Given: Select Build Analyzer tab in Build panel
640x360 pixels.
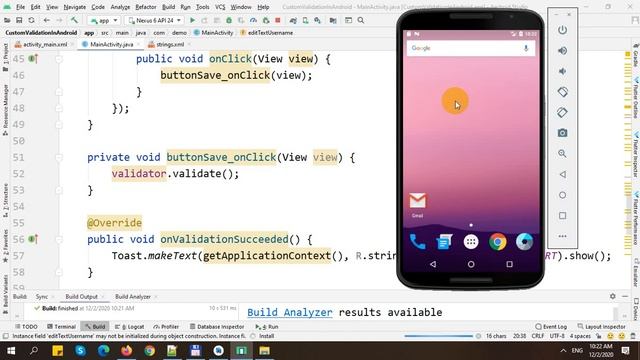Looking at the screenshot, I should [x=133, y=297].
